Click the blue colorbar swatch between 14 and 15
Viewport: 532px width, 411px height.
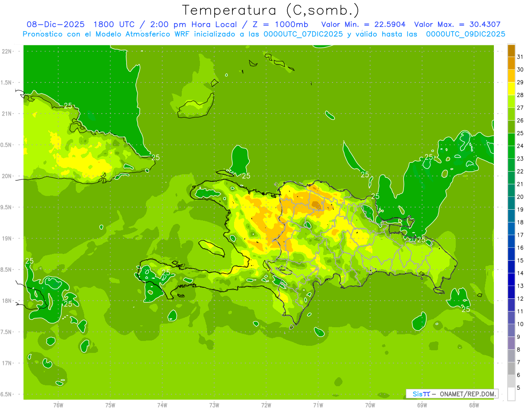(511, 267)
